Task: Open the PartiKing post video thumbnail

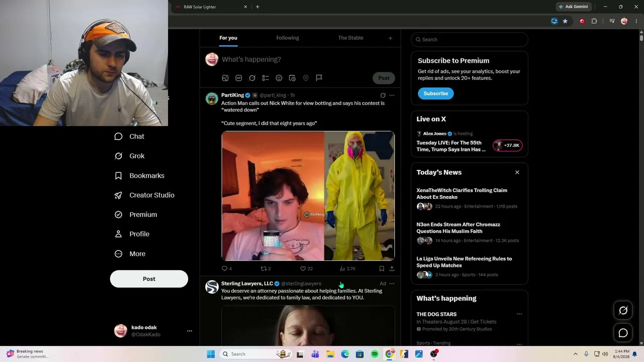Action: tap(308, 196)
